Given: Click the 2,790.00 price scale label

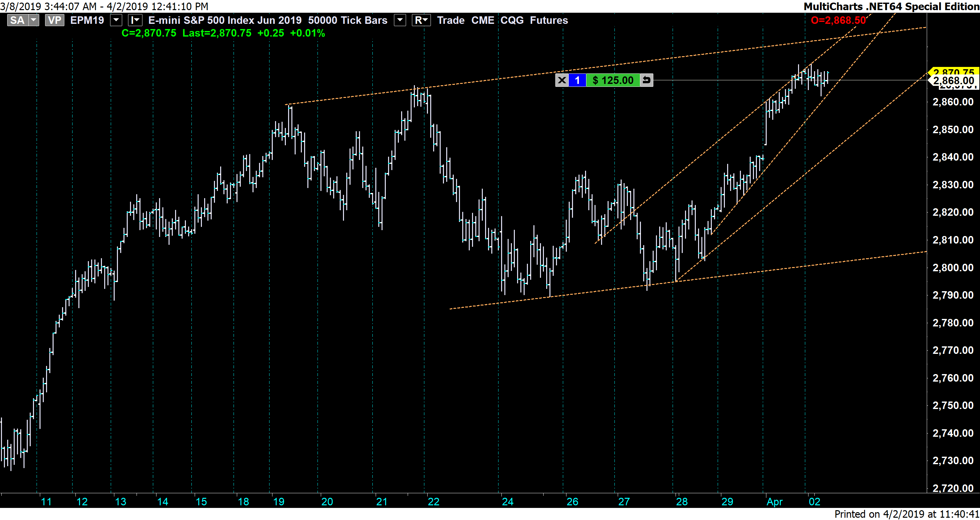Looking at the screenshot, I should pos(953,295).
